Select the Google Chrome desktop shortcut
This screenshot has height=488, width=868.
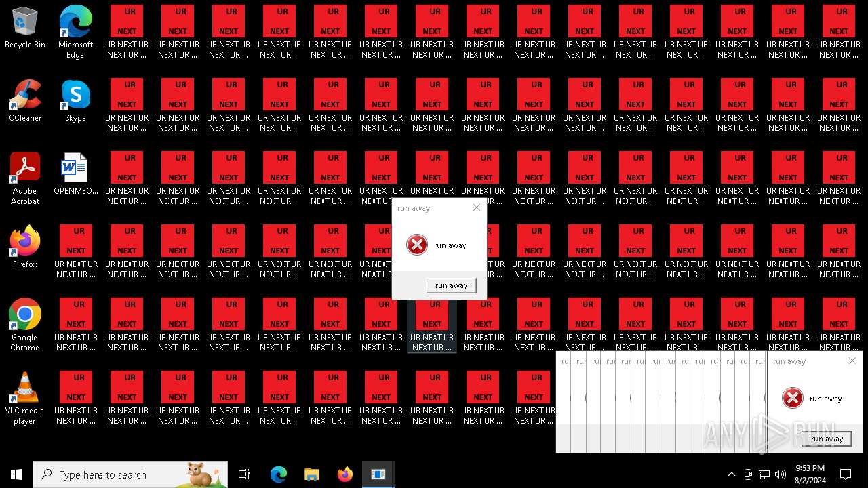click(24, 325)
